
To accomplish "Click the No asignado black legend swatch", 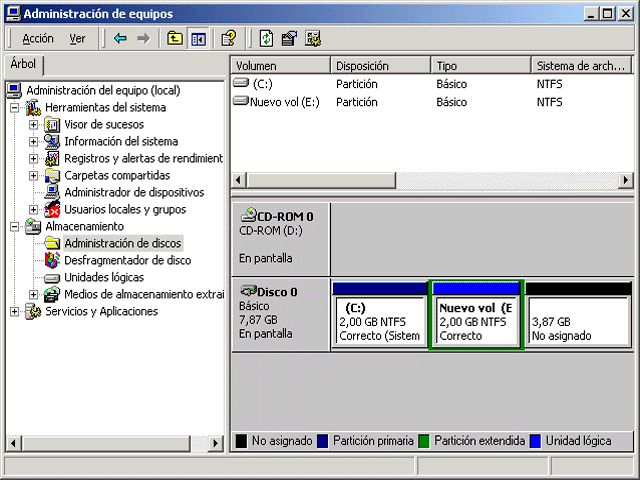I will click(241, 441).
